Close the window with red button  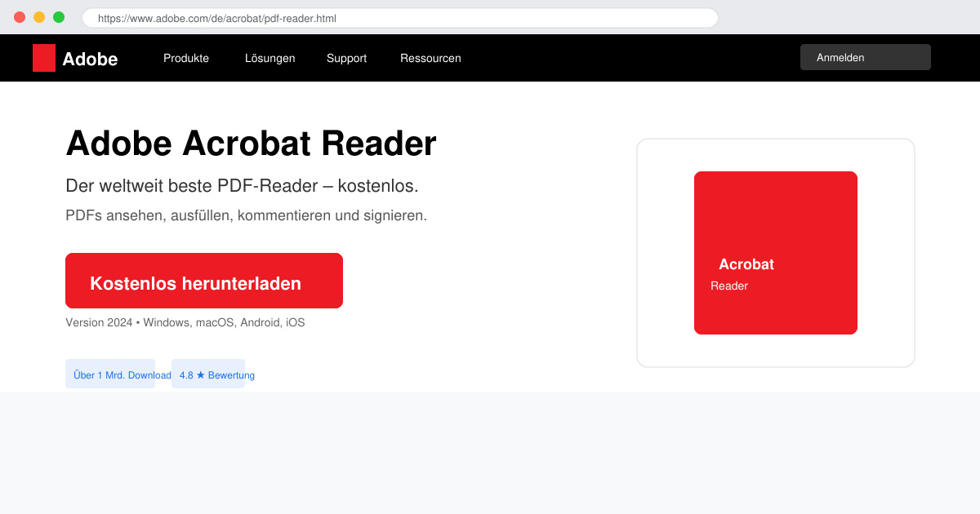click(x=20, y=17)
